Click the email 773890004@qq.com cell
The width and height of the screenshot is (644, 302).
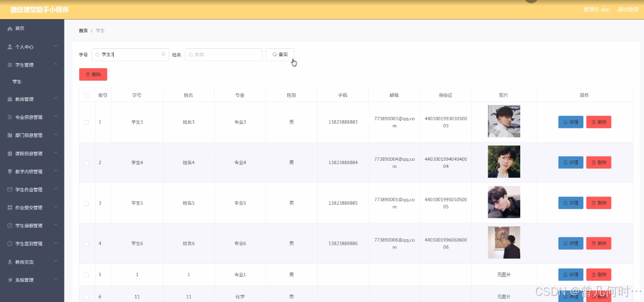click(394, 163)
